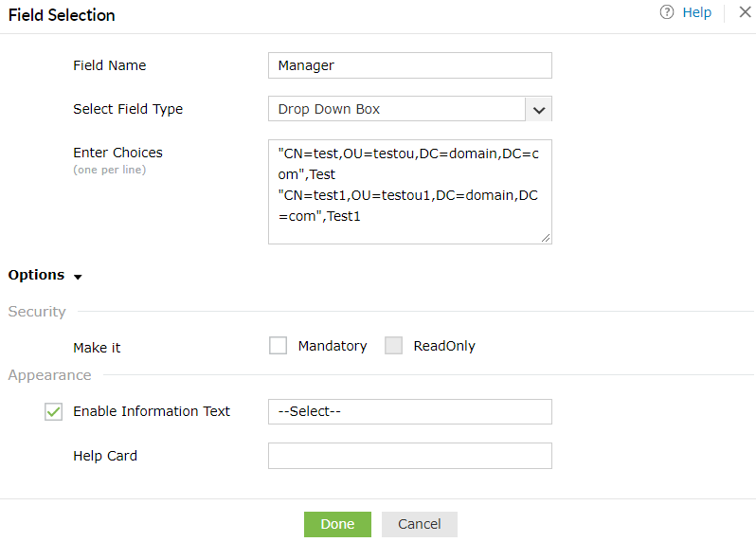This screenshot has height=542, width=756.
Task: Click the Field Selection dialog title
Action: tap(62, 15)
